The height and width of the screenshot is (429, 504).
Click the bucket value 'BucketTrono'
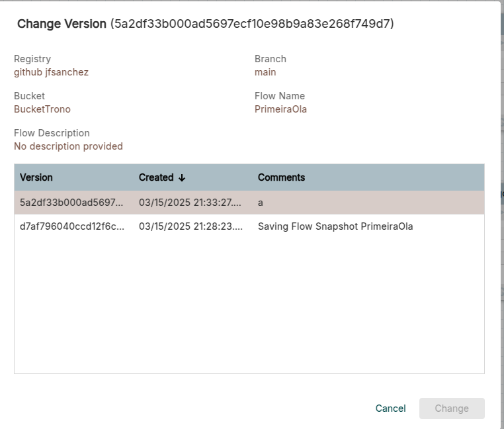tap(42, 109)
